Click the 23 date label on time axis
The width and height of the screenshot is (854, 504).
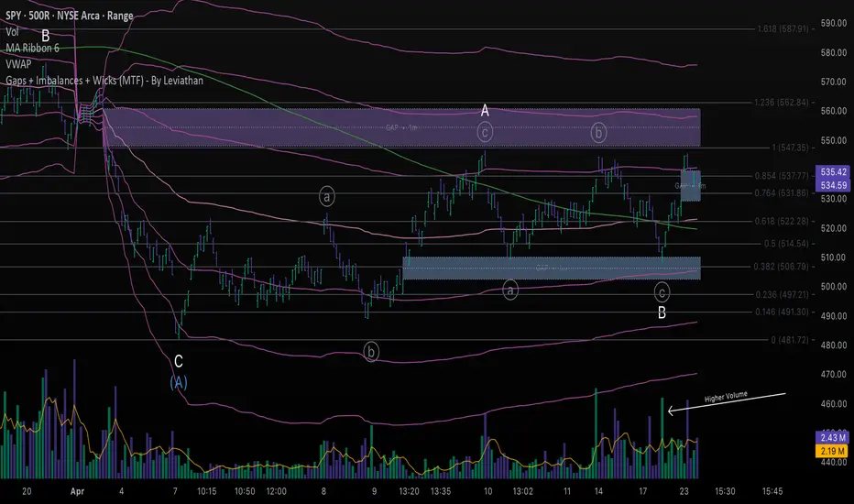coord(684,491)
